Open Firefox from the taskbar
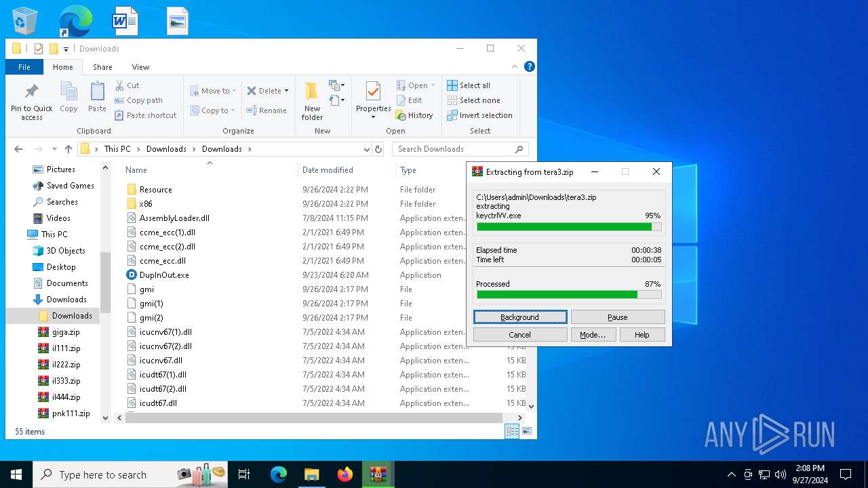 [x=345, y=474]
